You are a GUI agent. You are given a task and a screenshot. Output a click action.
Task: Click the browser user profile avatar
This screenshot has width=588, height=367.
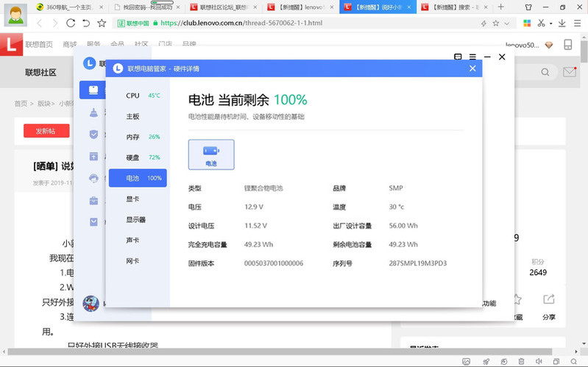[15, 15]
